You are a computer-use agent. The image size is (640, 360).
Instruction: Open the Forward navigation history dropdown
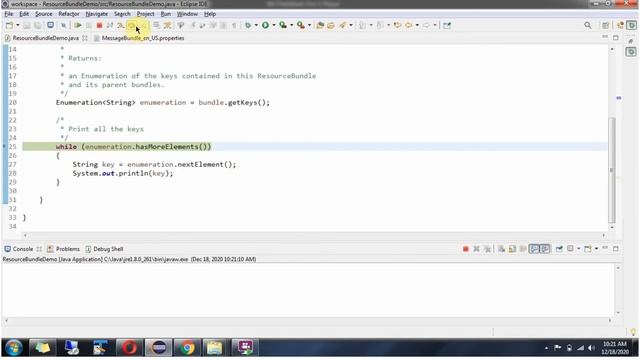(435, 25)
